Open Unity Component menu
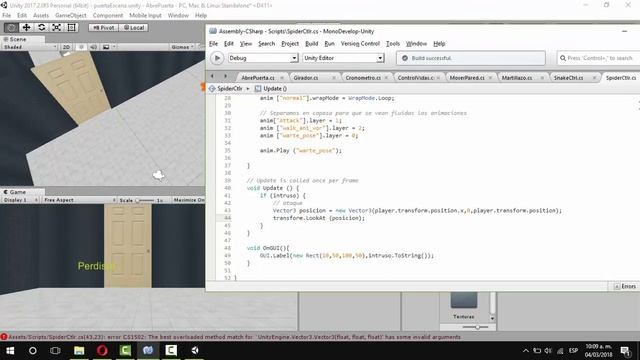The image size is (640, 360). pos(108,16)
